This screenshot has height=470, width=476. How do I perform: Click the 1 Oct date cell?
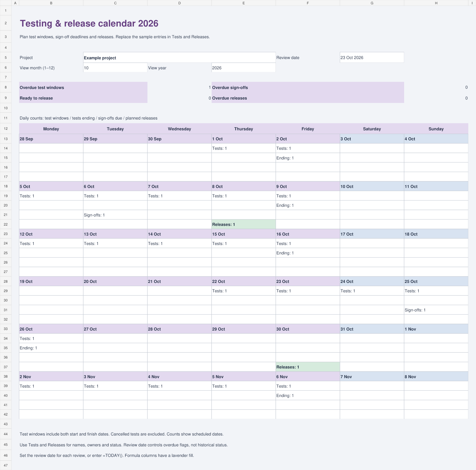[244, 139]
